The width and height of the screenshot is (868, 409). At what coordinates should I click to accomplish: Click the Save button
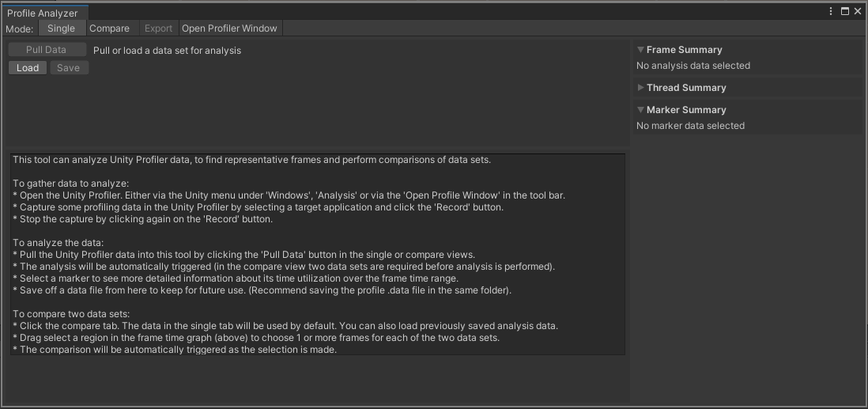[69, 68]
